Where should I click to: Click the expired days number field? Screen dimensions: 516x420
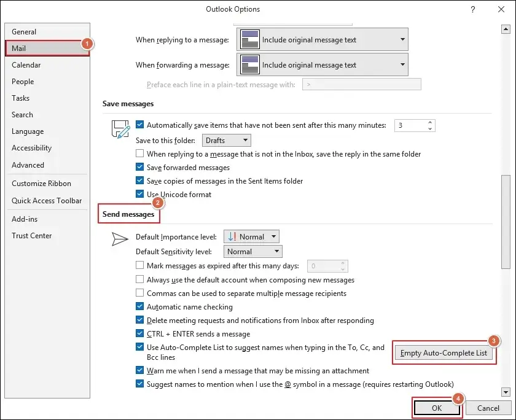pos(327,266)
